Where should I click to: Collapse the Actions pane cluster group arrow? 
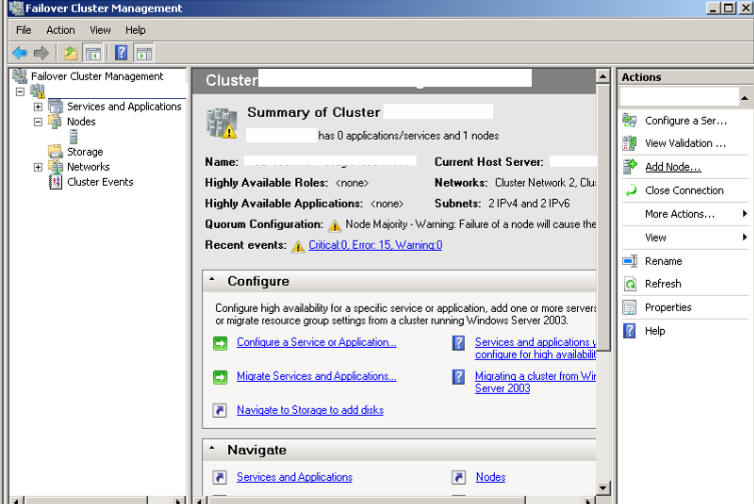(x=744, y=98)
